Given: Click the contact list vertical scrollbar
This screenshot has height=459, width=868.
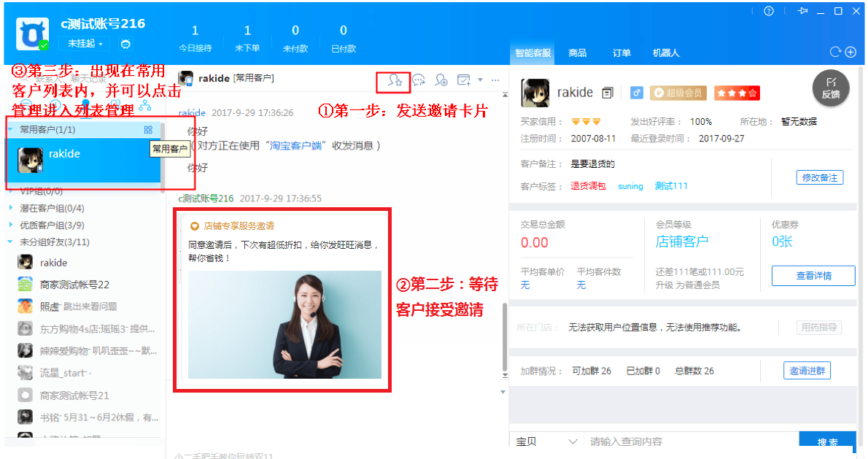Looking at the screenshot, I should coord(163,158).
